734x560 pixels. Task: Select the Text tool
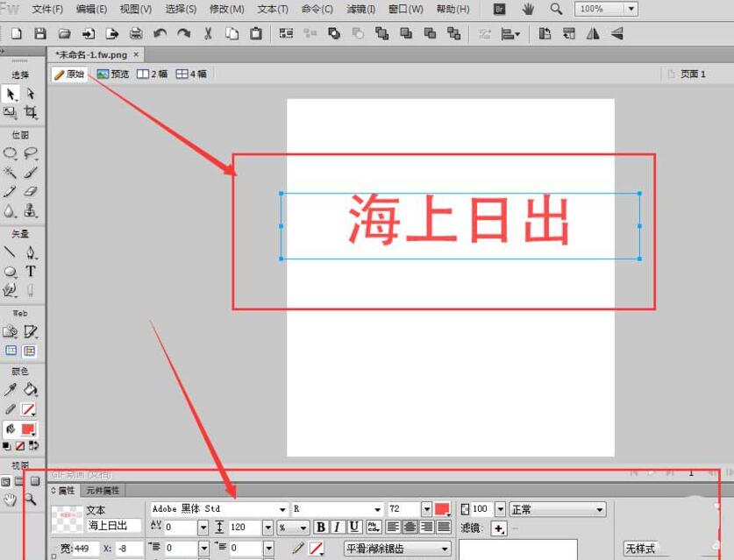30,272
